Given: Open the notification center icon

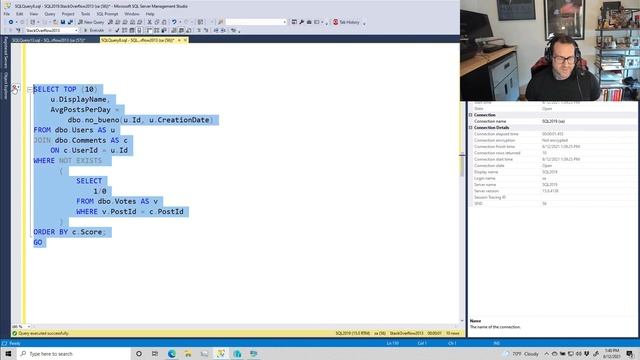Looking at the screenshot, I should click(630, 354).
